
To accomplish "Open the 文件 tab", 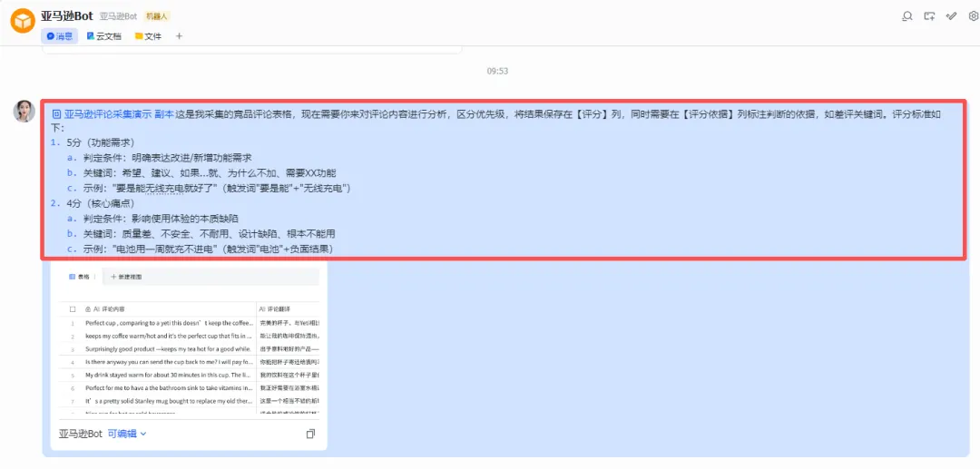I will click(148, 36).
